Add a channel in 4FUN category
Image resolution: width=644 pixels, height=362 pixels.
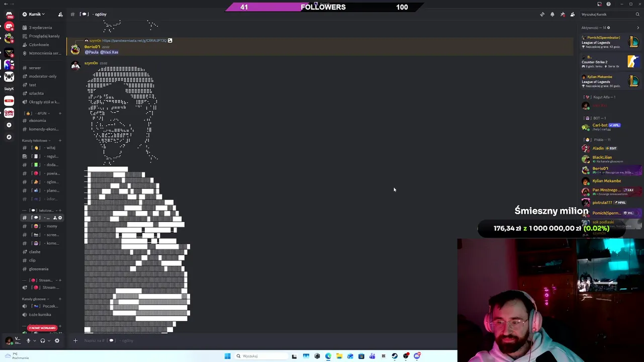tap(60, 114)
